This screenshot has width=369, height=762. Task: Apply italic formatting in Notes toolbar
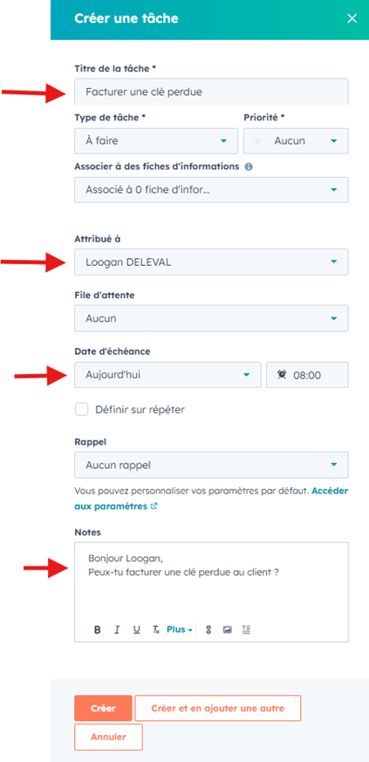pos(117,630)
